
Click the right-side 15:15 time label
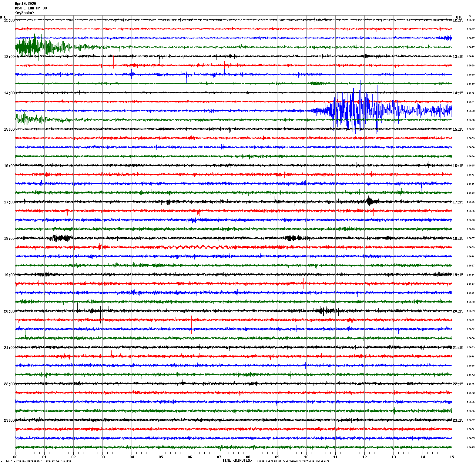tap(458, 129)
